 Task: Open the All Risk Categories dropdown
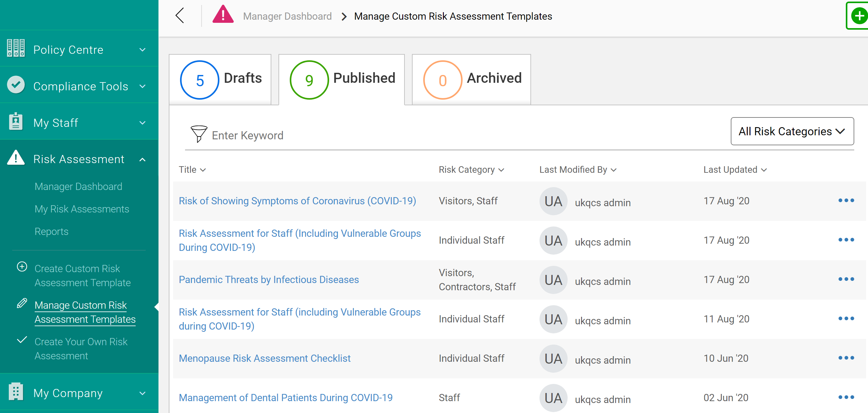pyautogui.click(x=792, y=132)
